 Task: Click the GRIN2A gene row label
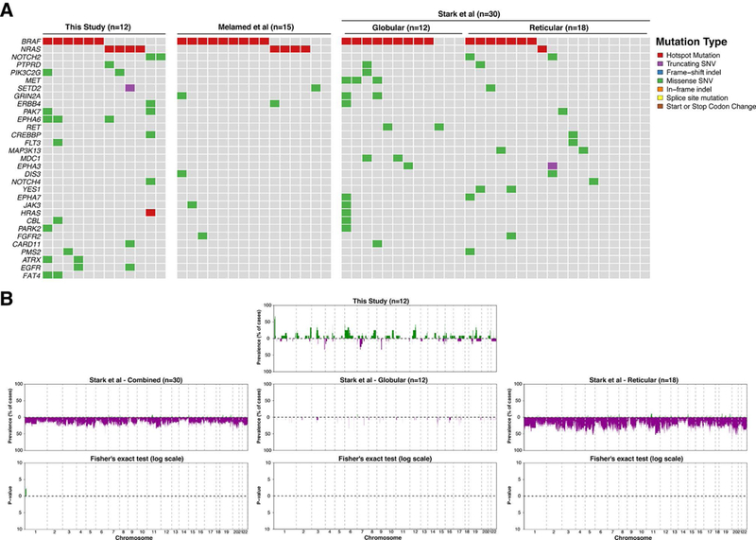click(x=27, y=96)
